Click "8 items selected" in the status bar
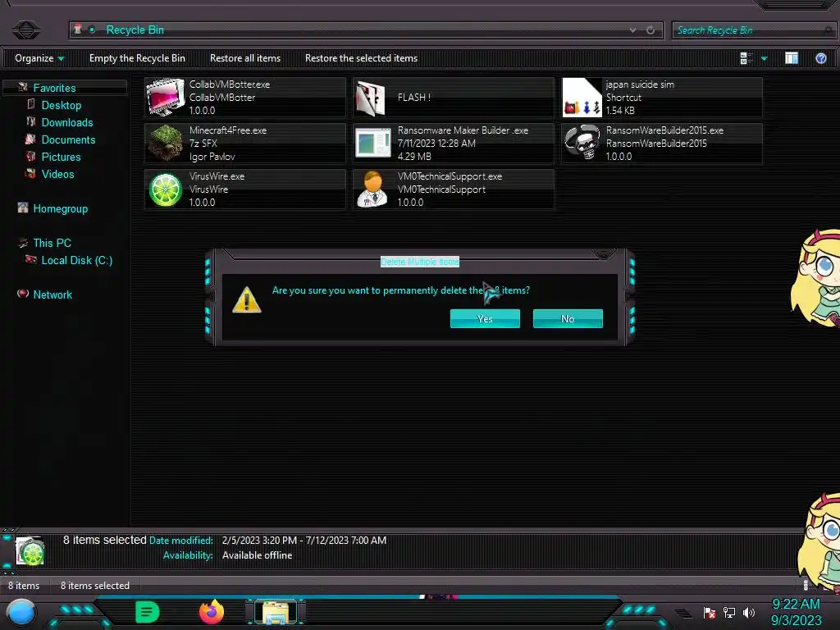 click(95, 586)
